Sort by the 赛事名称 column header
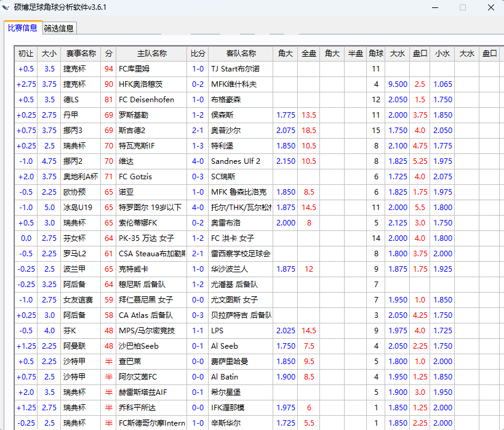Image resolution: width=504 pixels, height=430 pixels. coord(81,54)
